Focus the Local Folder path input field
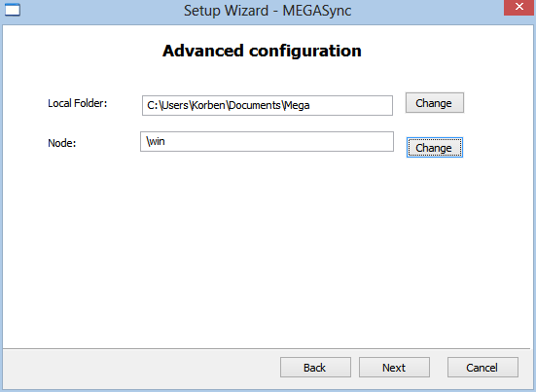Screen dimensions: 536x392 point(268,105)
